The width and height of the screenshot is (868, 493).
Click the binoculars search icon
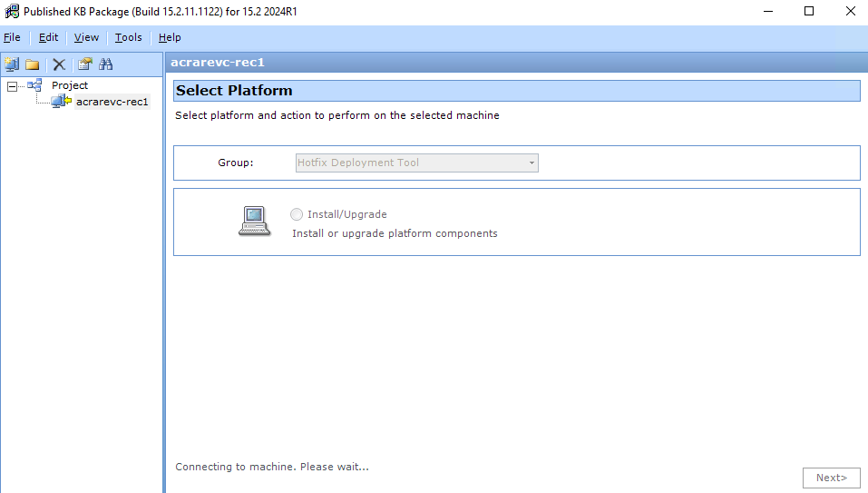(x=106, y=64)
